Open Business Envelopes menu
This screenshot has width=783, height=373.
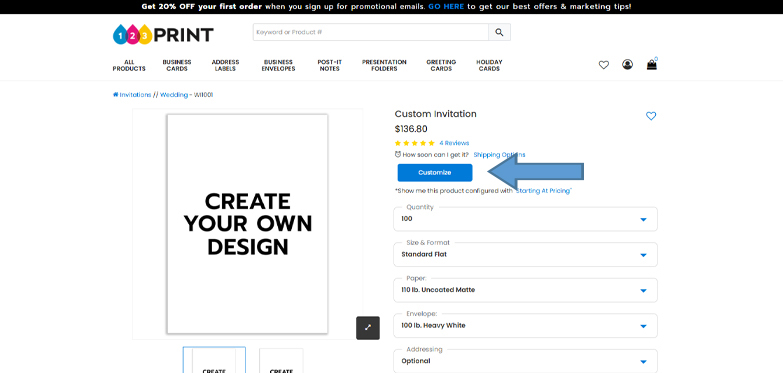point(278,65)
